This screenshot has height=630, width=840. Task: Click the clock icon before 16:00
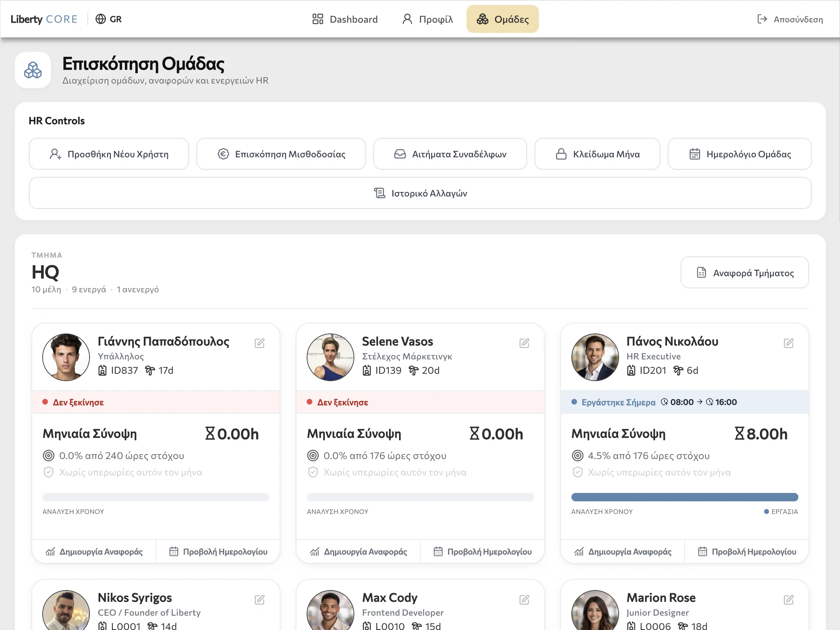click(x=710, y=402)
